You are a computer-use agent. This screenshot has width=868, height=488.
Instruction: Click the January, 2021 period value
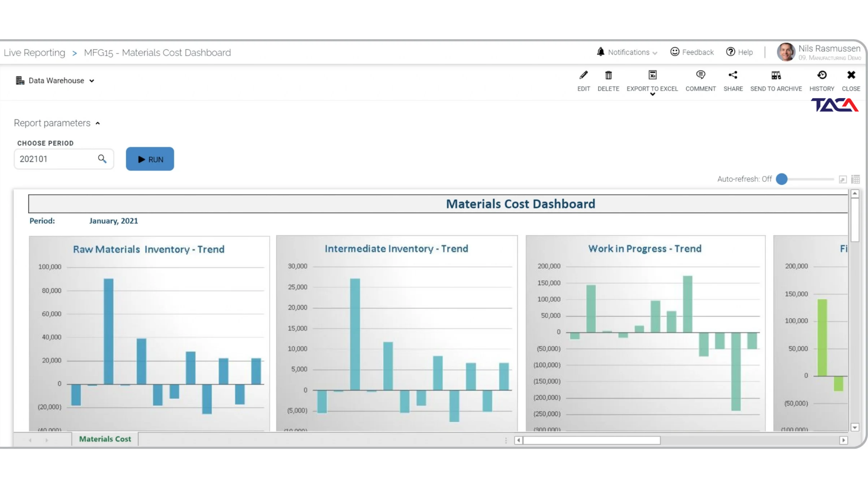coord(113,221)
